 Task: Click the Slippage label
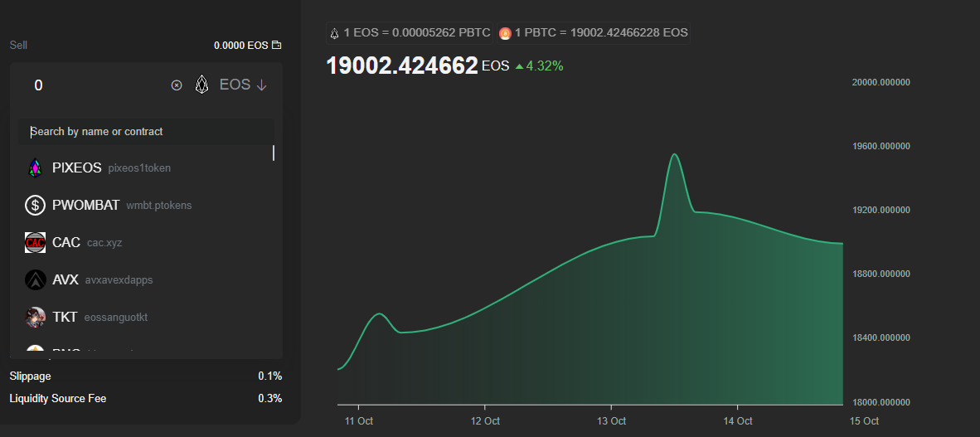tap(31, 376)
